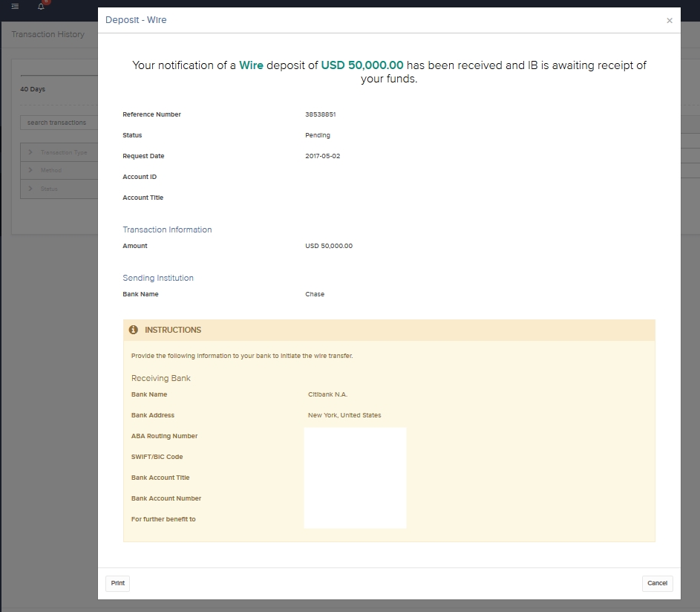The image size is (700, 612).
Task: Click the sending bank name Chase
Action: coord(315,294)
